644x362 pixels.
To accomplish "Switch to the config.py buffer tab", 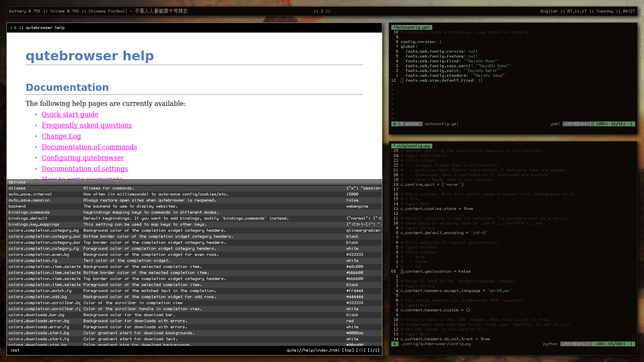I will point(413,146).
